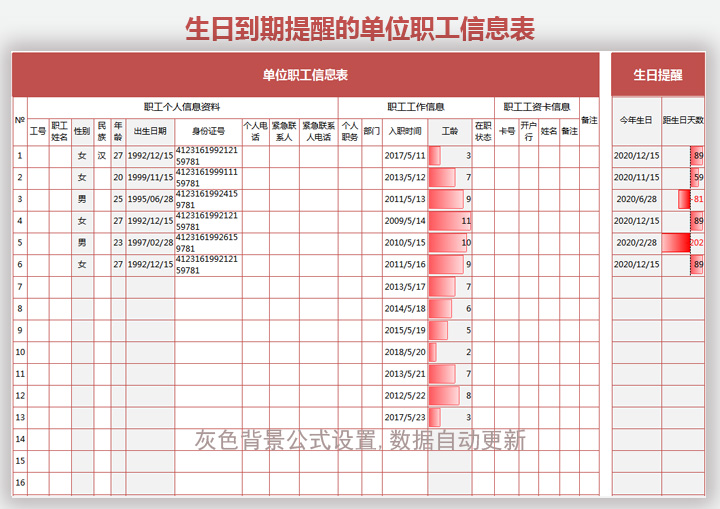
Task: Click the 紧急联系人 column header
Action: (x=284, y=131)
